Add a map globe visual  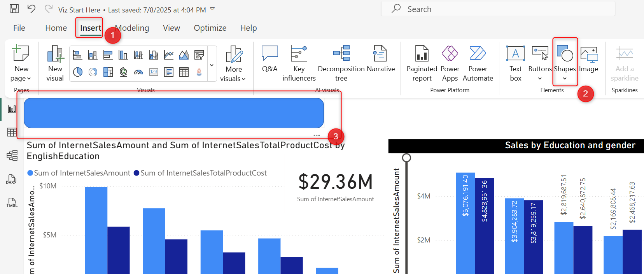pyautogui.click(x=123, y=72)
